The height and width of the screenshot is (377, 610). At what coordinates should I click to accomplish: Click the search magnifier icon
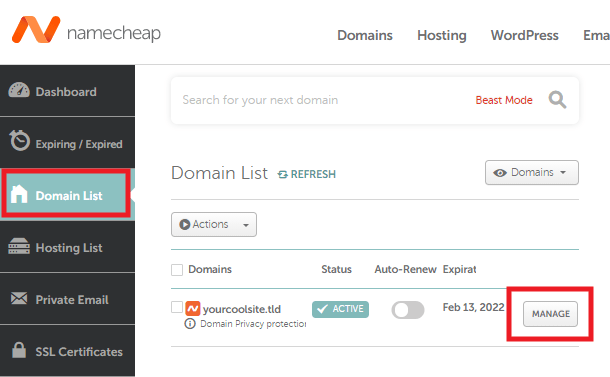(x=557, y=100)
